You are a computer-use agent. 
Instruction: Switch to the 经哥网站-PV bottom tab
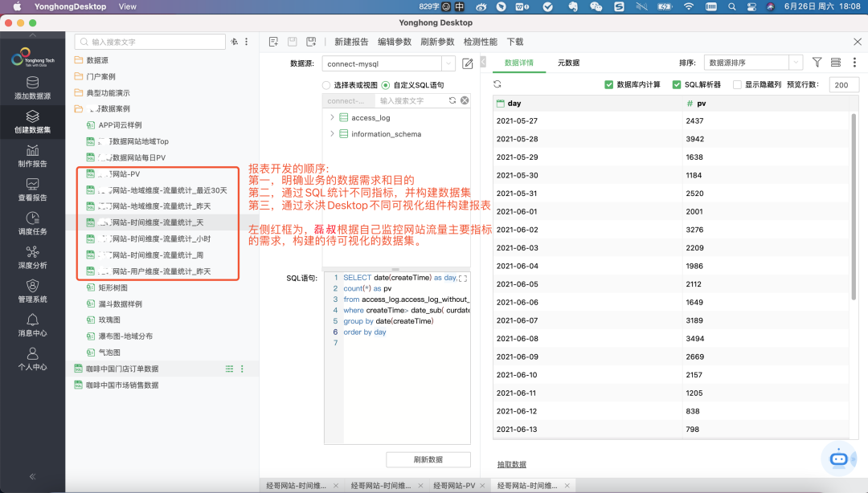pos(454,485)
